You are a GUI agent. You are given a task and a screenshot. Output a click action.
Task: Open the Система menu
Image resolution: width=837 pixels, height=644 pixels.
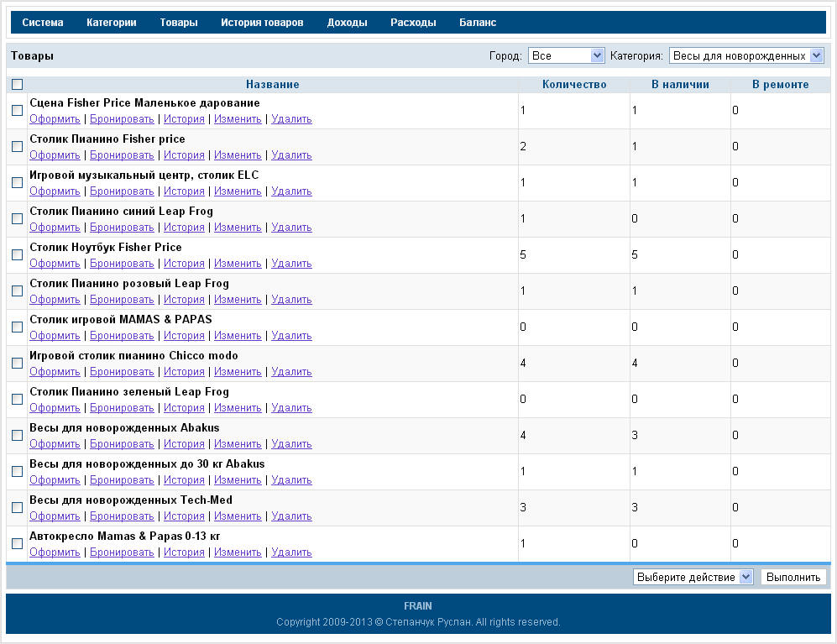coord(43,23)
